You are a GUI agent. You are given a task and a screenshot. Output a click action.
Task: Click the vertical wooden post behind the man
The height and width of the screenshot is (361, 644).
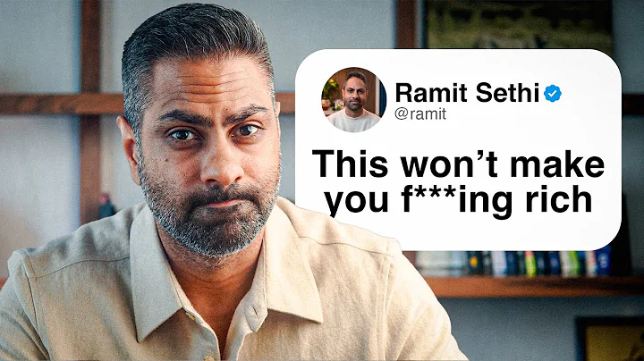(x=90, y=111)
